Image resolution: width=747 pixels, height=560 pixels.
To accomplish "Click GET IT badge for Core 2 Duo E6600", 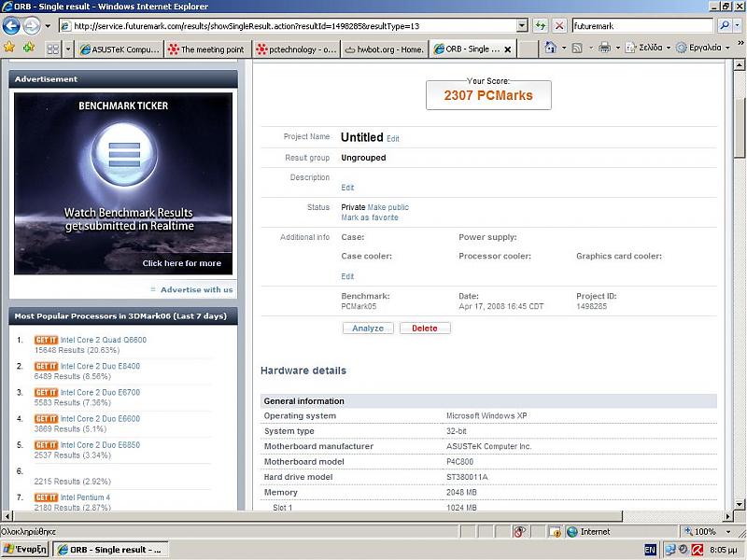I will coord(46,418).
